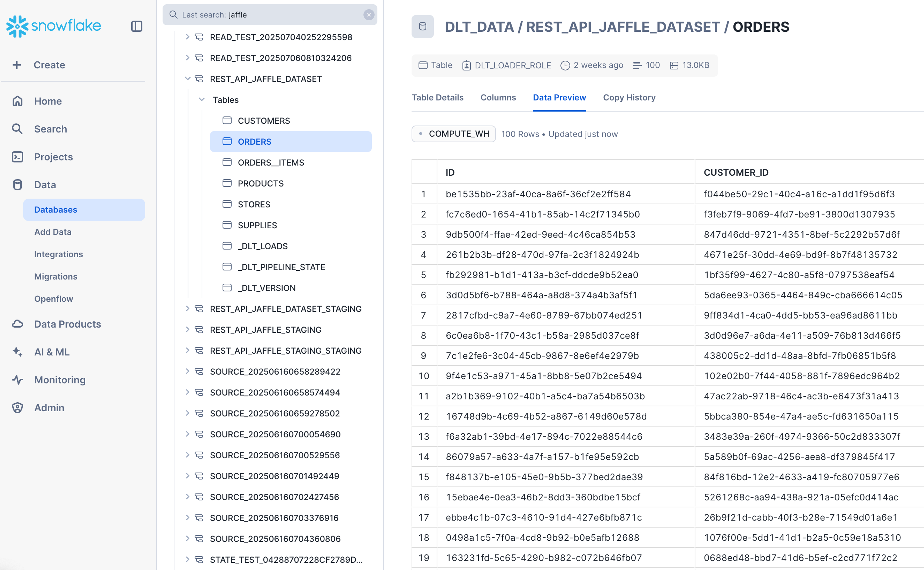The image size is (924, 570).
Task: Collapse the REST_API_JAFFLE_DATASET schema chevron
Action: (x=188, y=79)
